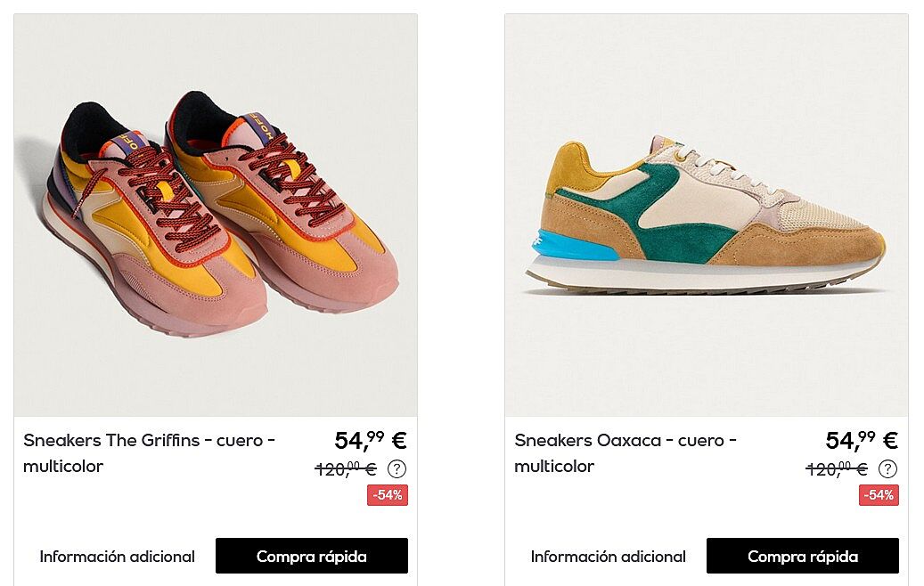Click crossed-out 120,00 € on The Griffins
This screenshot has width=924, height=586.
(x=346, y=468)
